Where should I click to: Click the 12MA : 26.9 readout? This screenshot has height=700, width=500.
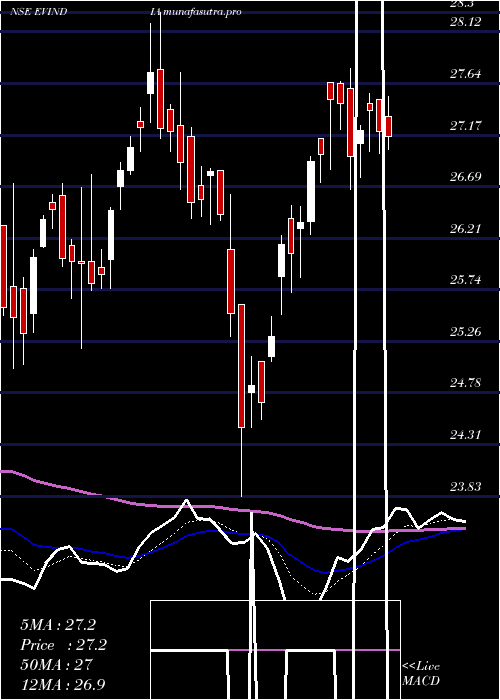(62, 685)
